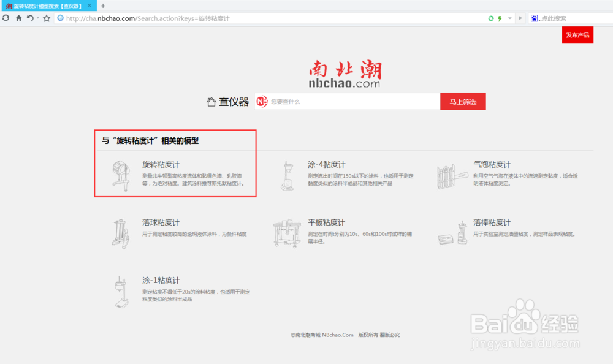Click the 气泡粘度计 tube rack thumbnail

(x=452, y=176)
